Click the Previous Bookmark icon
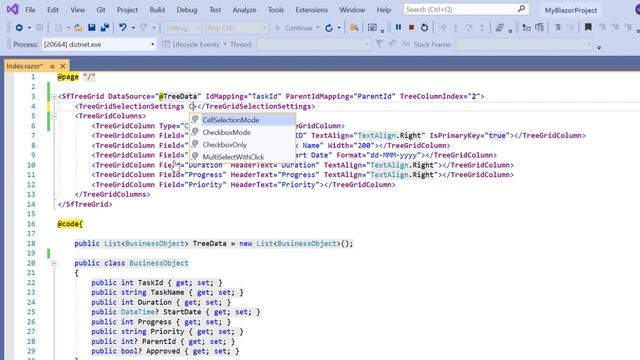The image size is (640, 360). pyautogui.click(x=602, y=28)
